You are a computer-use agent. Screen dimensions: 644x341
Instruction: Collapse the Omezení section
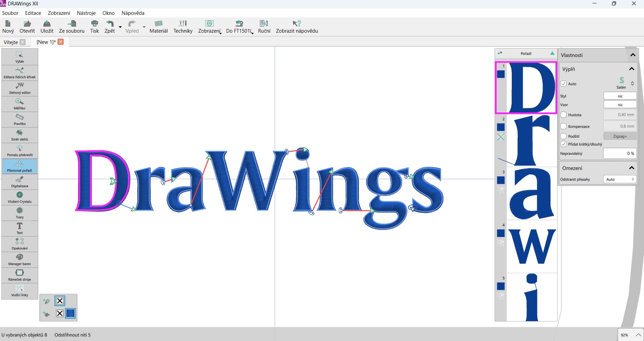pos(632,168)
